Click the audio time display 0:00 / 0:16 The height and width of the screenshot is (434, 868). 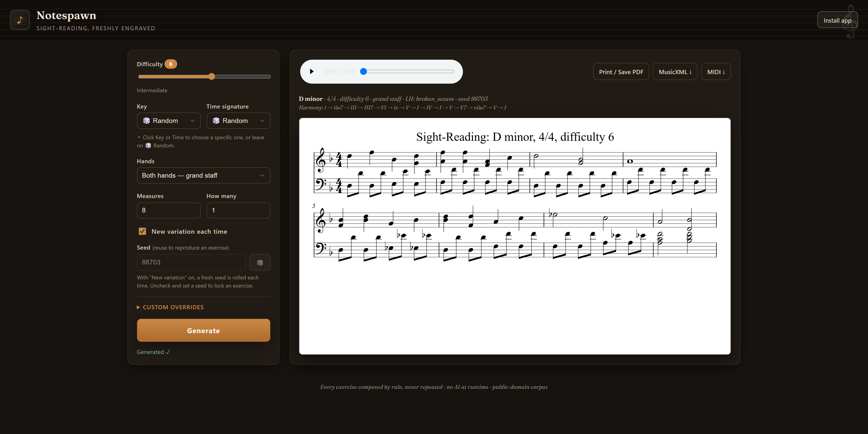(x=339, y=71)
